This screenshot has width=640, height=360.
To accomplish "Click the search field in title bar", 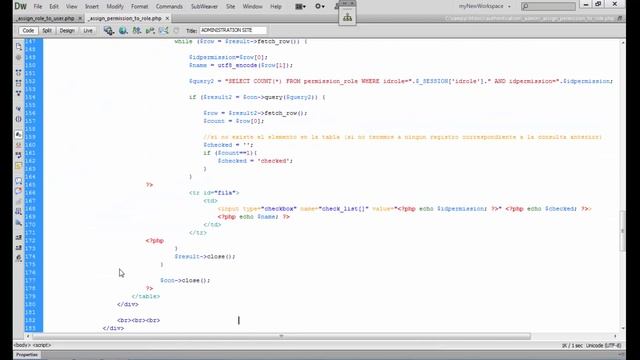I will click(548, 6).
